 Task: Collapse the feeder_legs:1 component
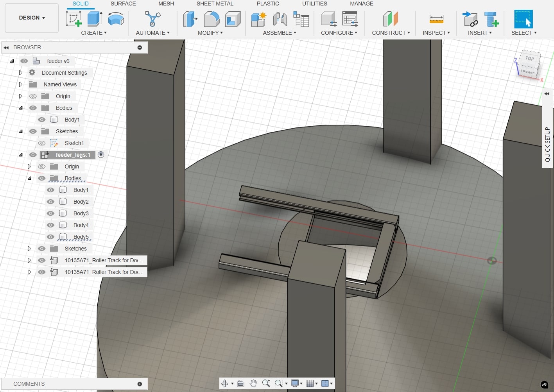(x=21, y=155)
